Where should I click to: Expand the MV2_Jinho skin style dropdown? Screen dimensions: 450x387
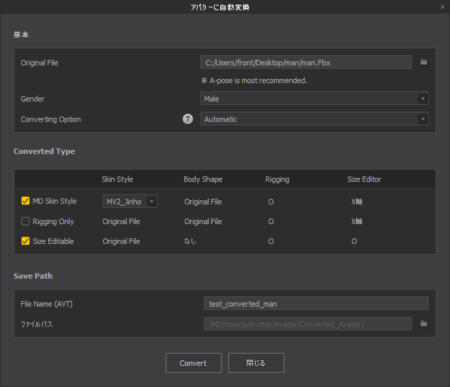[130, 201]
